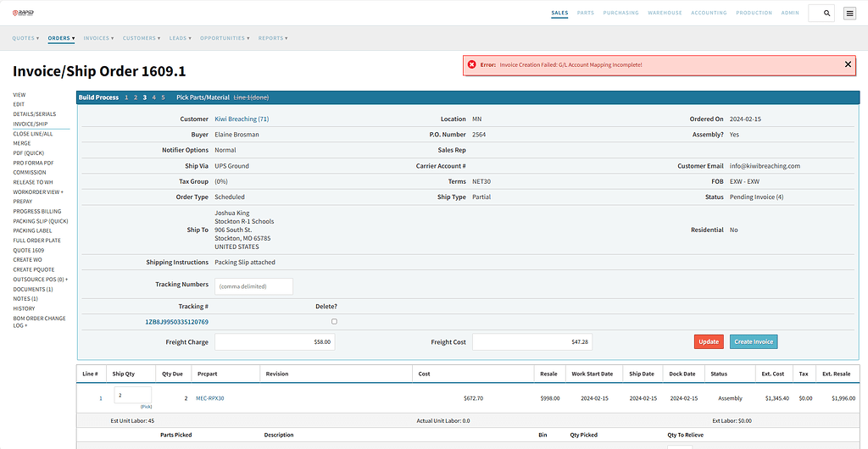
Task: Open Progress Billing in sidebar
Action: 37,211
